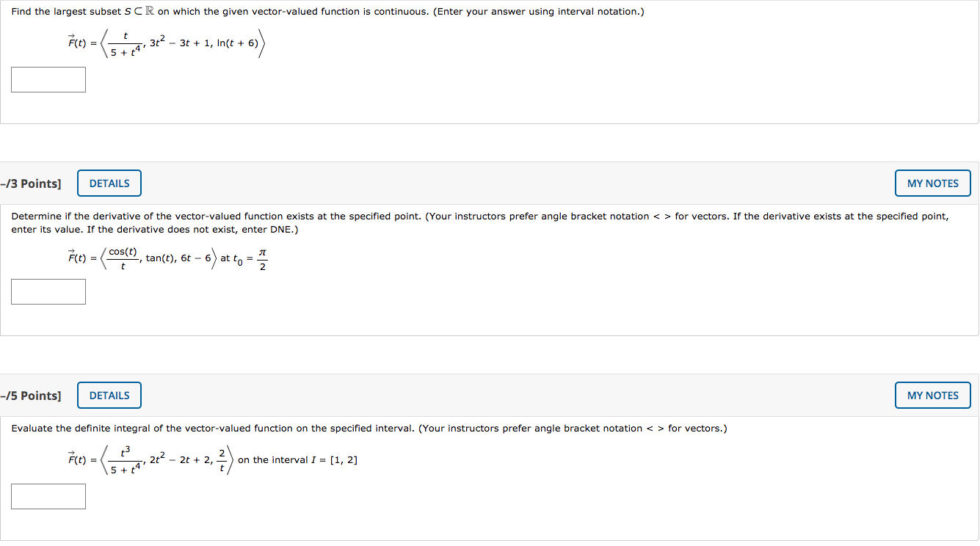Open DETAILS for the integral problem
The image size is (980, 546).
(109, 395)
